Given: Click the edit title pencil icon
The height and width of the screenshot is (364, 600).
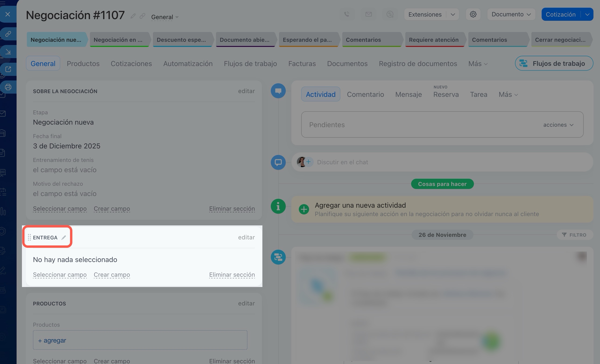Looking at the screenshot, I should (x=133, y=16).
